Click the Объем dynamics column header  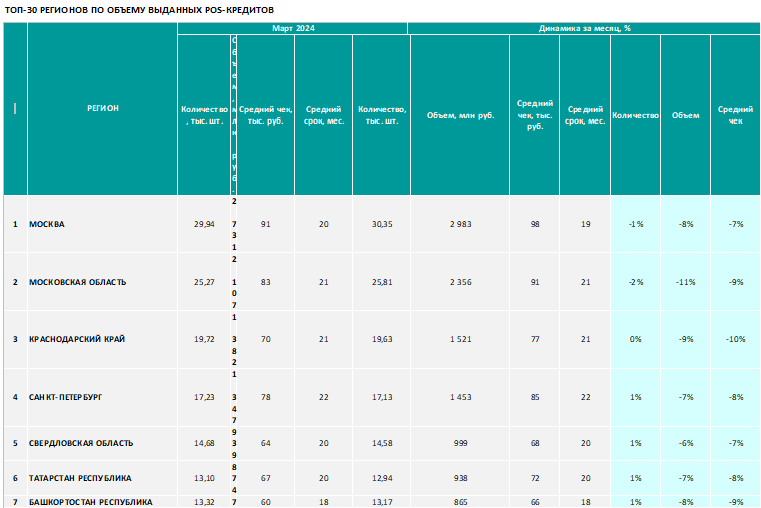point(685,115)
